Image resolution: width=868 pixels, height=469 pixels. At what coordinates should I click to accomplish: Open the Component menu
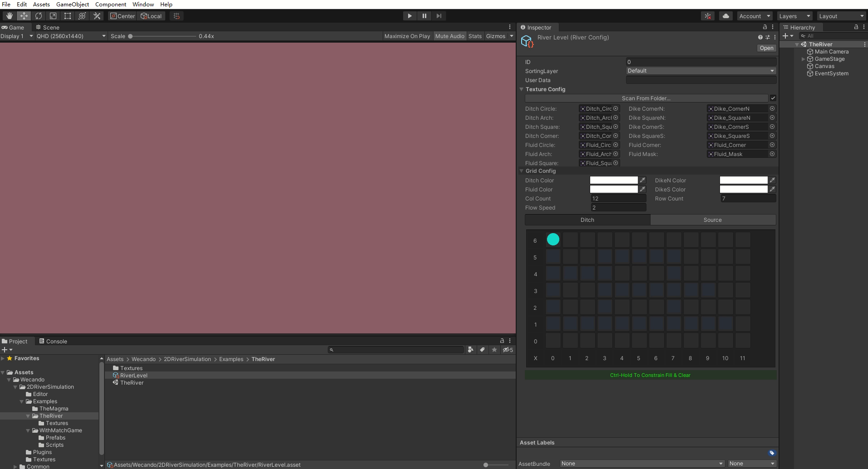click(x=111, y=4)
